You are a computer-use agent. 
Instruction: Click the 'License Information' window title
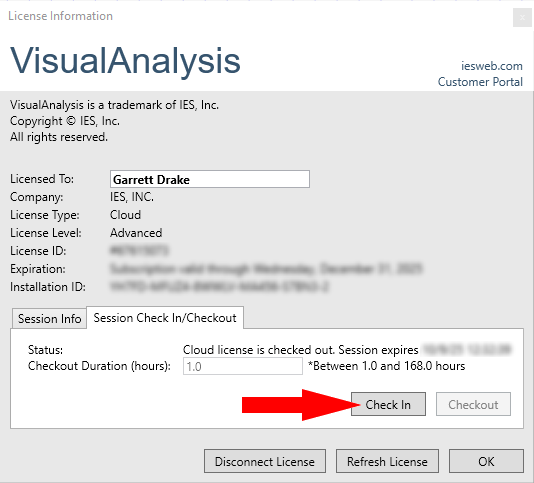pos(60,16)
